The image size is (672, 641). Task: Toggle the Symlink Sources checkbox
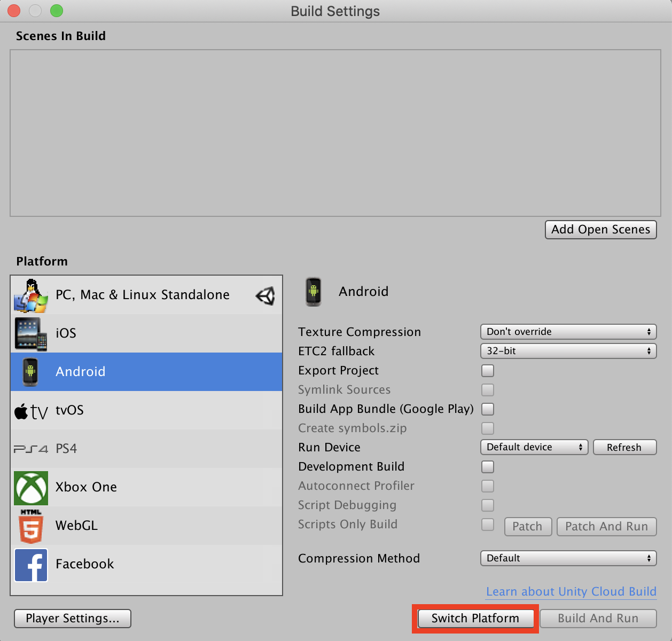point(488,390)
